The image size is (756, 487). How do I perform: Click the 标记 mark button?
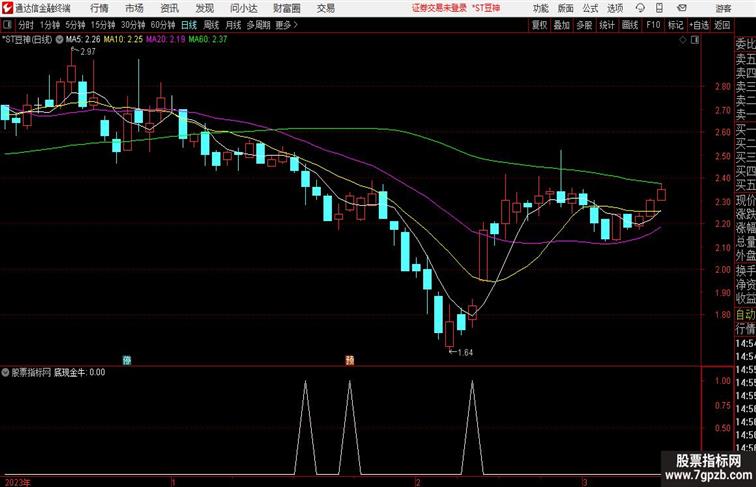click(x=675, y=25)
